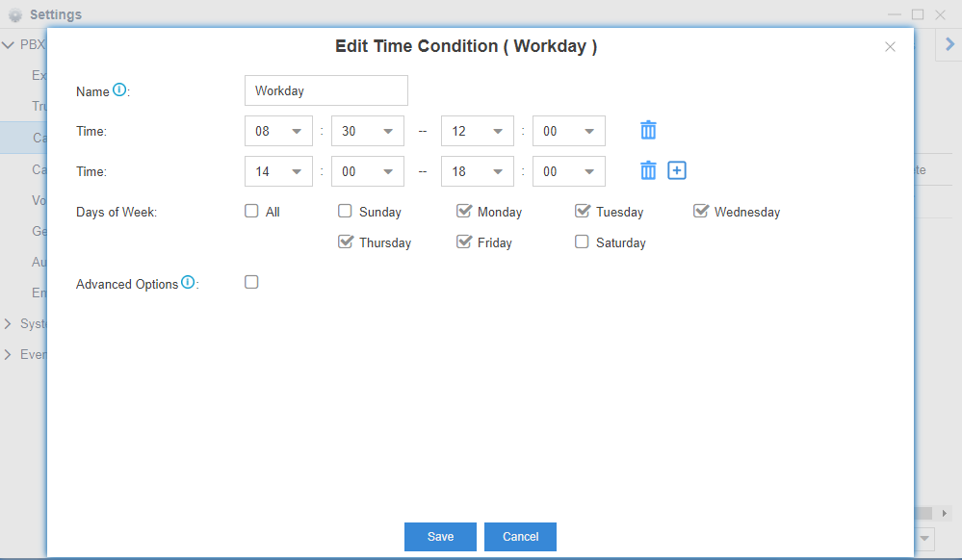Screen dimensions: 962x560
Task: Enable the Advanced Options checkbox
Action: 251,283
